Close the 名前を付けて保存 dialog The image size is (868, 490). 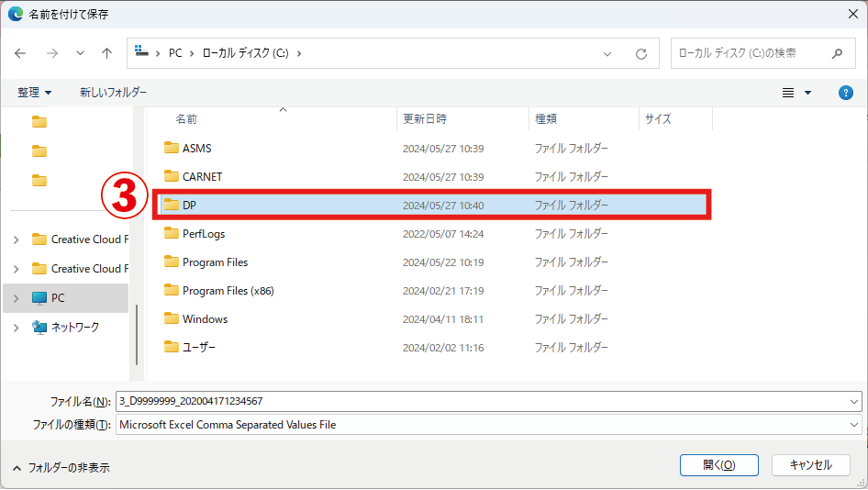coord(853,14)
